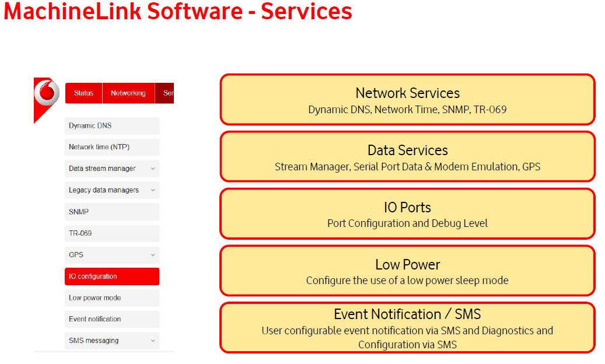The width and height of the screenshot is (605, 364).
Task: Open Low power mode settings
Action: 112,297
